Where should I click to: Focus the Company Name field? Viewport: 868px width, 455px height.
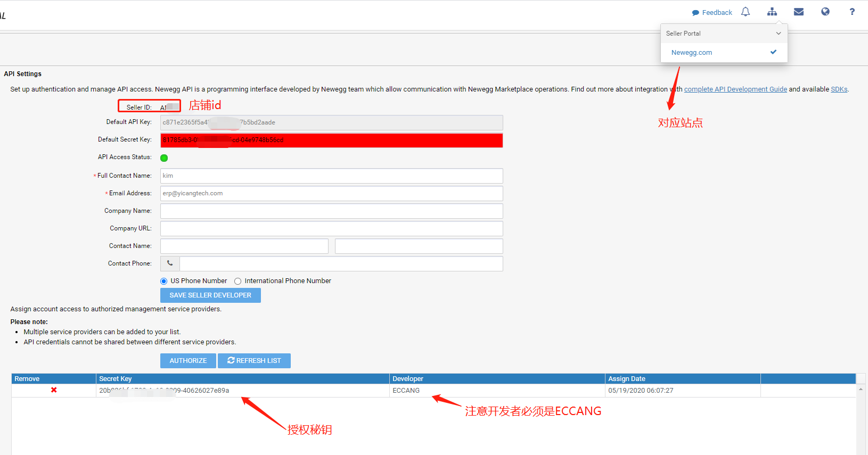click(x=331, y=211)
